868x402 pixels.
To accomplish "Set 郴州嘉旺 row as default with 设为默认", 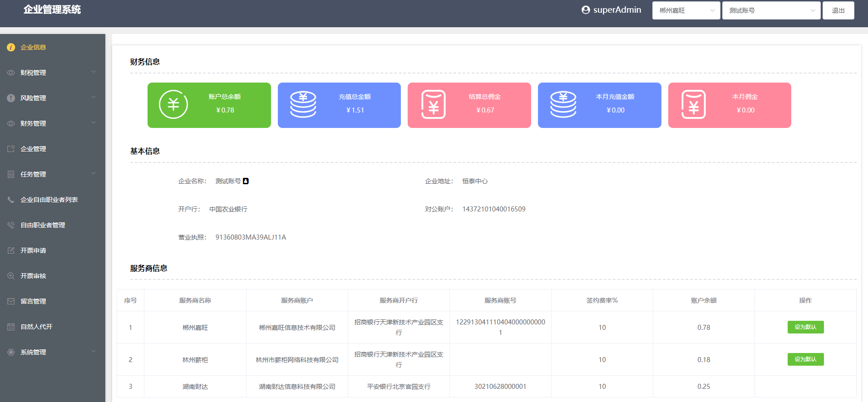I will tap(805, 327).
